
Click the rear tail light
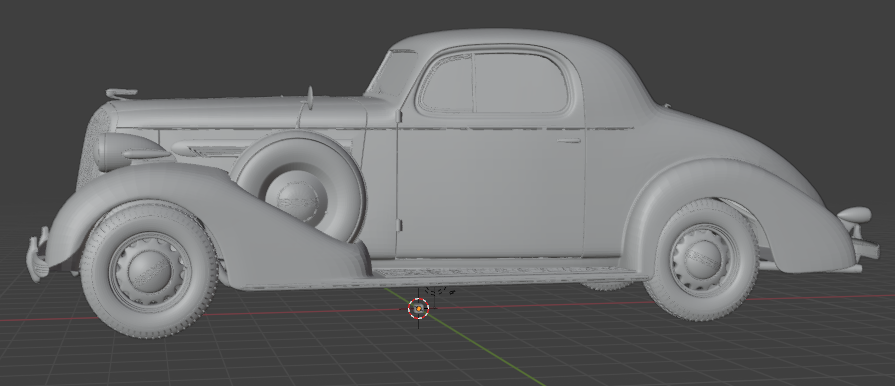click(854, 215)
